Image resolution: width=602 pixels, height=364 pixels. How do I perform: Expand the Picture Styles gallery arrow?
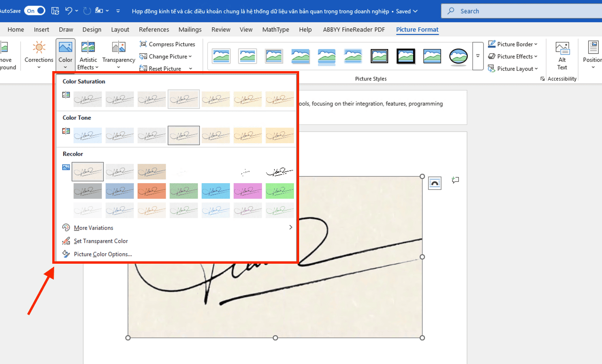(x=478, y=56)
